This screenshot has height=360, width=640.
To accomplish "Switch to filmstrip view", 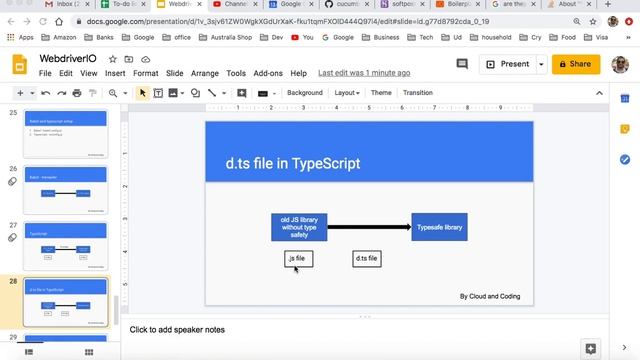I will coord(29,352).
